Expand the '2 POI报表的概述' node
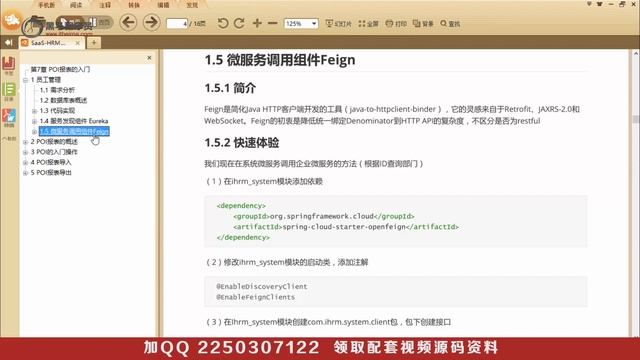This screenshot has height=360, width=640. click(x=25, y=142)
